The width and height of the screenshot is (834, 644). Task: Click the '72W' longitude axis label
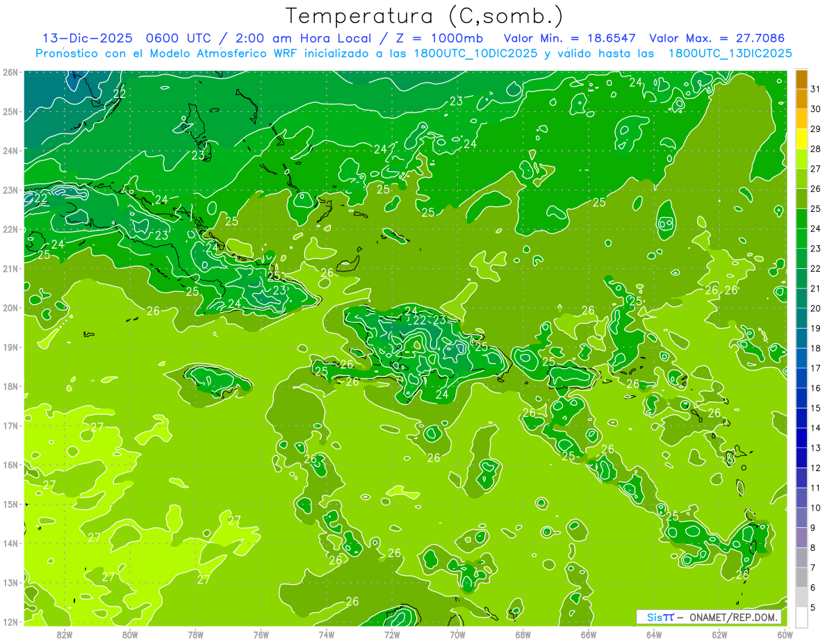tap(392, 634)
